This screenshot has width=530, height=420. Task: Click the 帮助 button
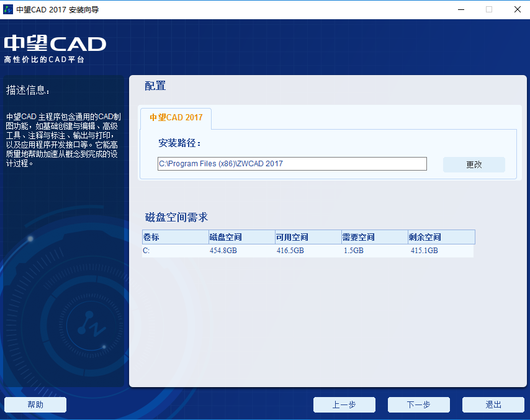coord(35,404)
